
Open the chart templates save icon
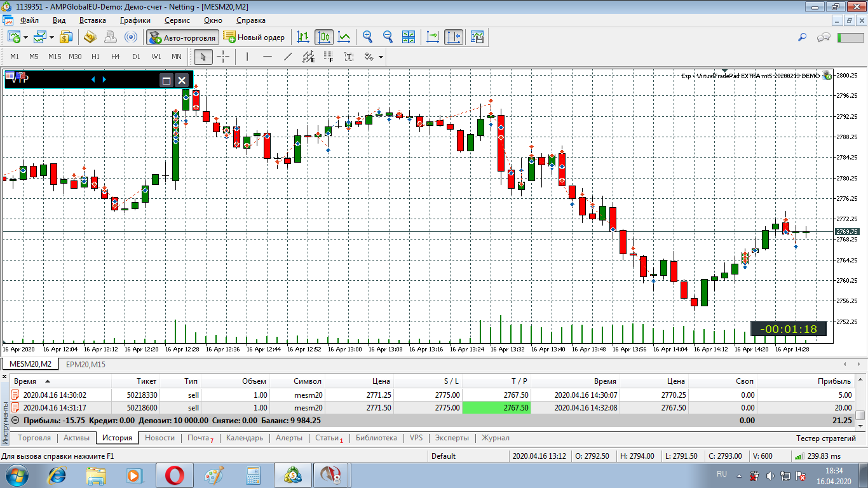click(x=477, y=37)
